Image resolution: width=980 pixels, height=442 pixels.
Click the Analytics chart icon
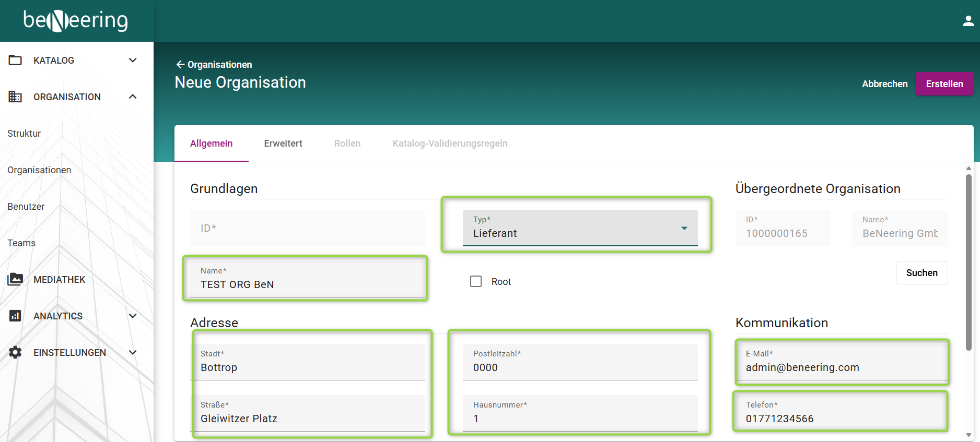pyautogui.click(x=15, y=316)
